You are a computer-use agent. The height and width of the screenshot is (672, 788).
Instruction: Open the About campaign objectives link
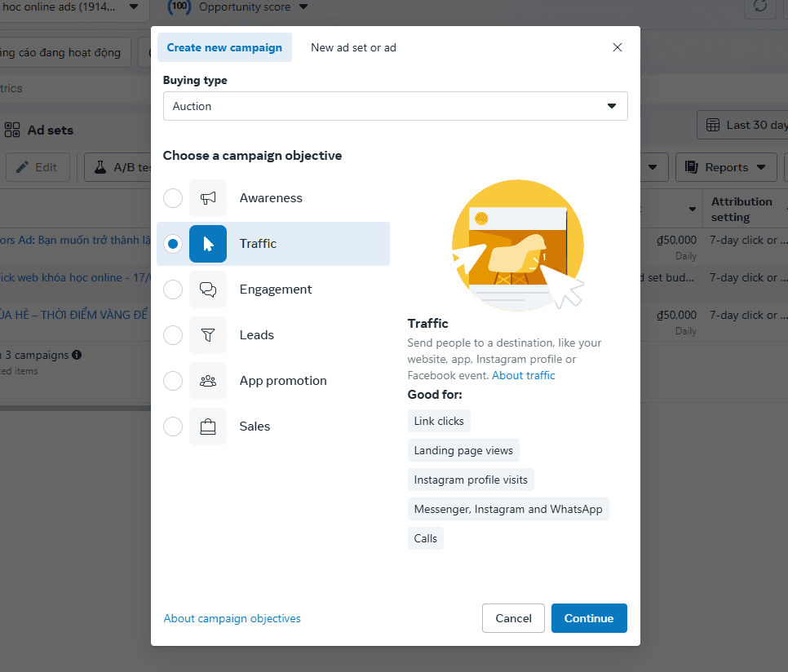pyautogui.click(x=232, y=618)
